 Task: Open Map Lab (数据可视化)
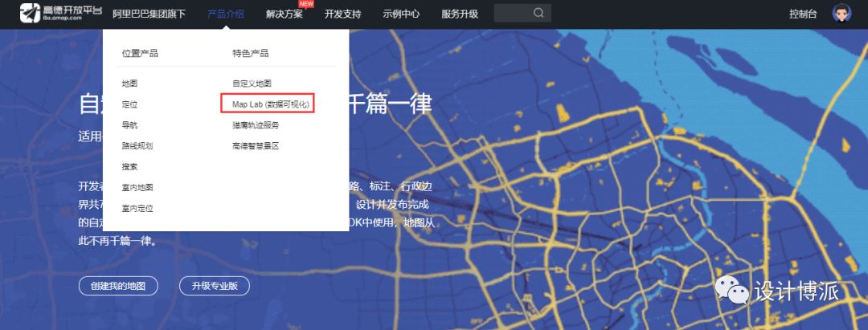[x=268, y=104]
